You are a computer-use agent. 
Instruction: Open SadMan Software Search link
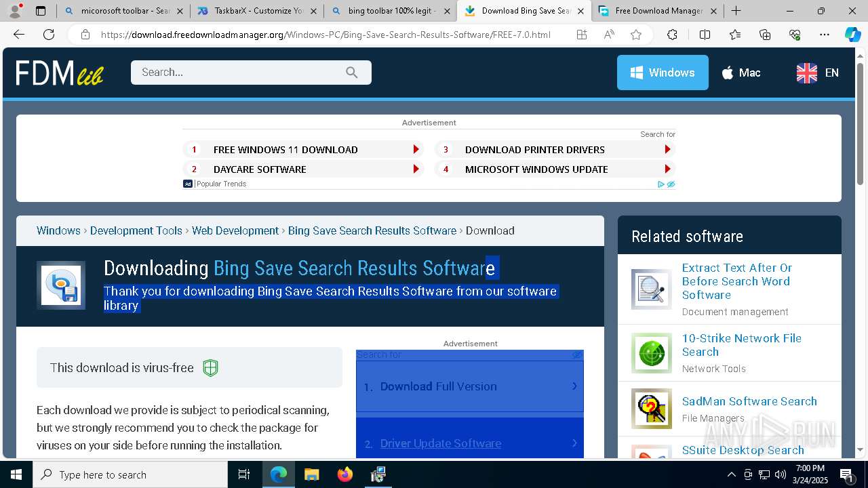click(x=749, y=401)
